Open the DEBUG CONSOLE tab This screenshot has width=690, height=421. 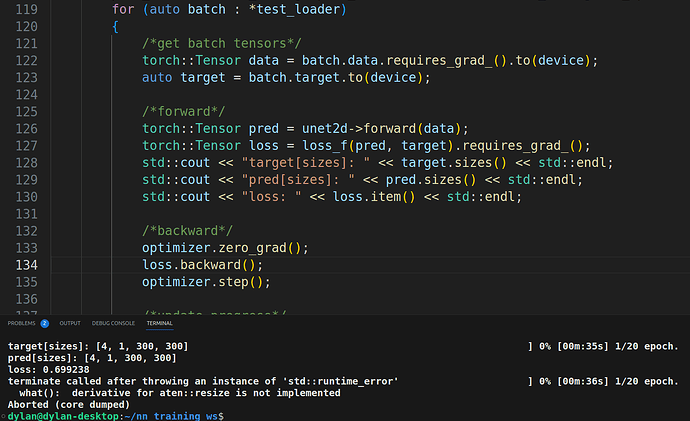(113, 324)
